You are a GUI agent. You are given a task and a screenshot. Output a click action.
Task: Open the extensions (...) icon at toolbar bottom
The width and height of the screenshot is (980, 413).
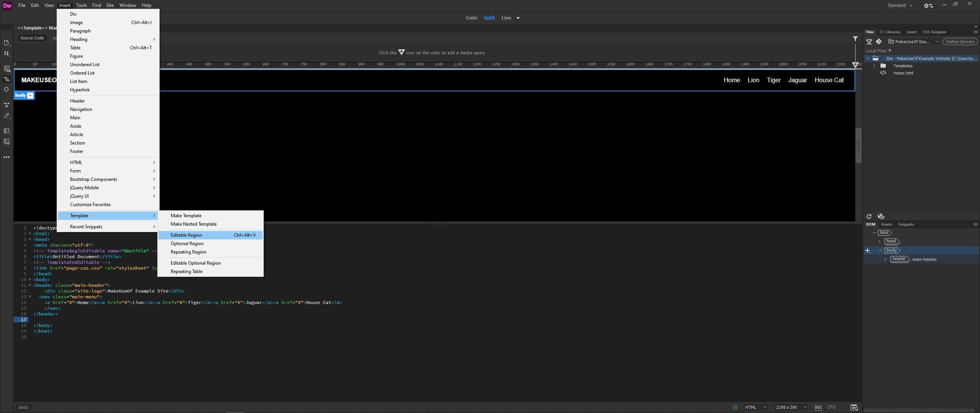[x=7, y=157]
